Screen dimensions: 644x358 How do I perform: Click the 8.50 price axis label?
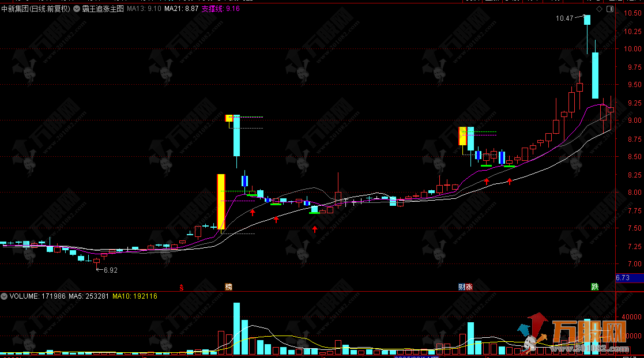[635, 156]
